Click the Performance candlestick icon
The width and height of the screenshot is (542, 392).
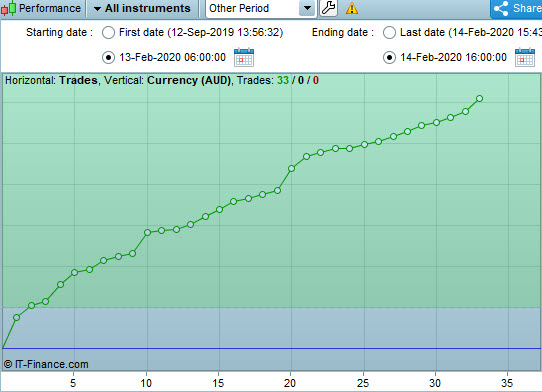pyautogui.click(x=8, y=8)
